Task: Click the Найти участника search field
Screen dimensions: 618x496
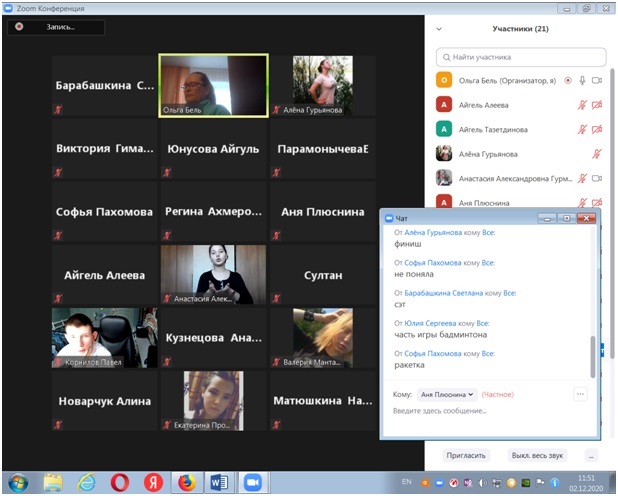Action: pos(520,57)
